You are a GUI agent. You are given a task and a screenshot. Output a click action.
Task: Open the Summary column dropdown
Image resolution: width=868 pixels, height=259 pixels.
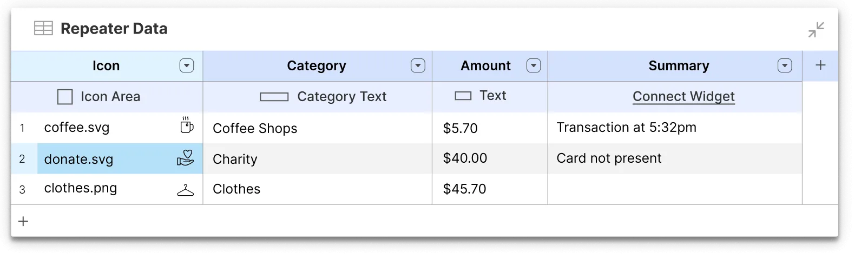pos(785,66)
